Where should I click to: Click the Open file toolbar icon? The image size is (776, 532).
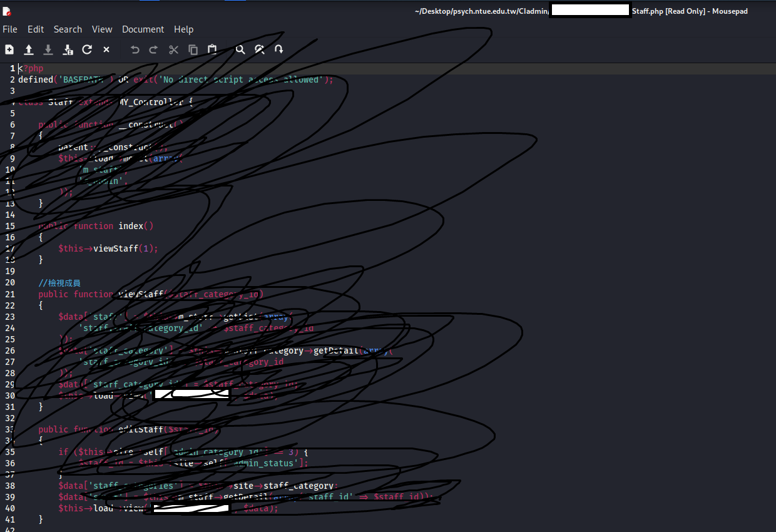pos(29,49)
